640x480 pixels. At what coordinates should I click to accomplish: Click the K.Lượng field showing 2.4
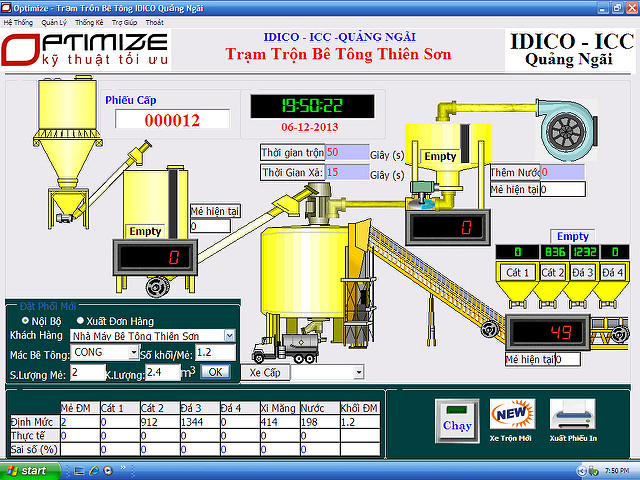(163, 373)
